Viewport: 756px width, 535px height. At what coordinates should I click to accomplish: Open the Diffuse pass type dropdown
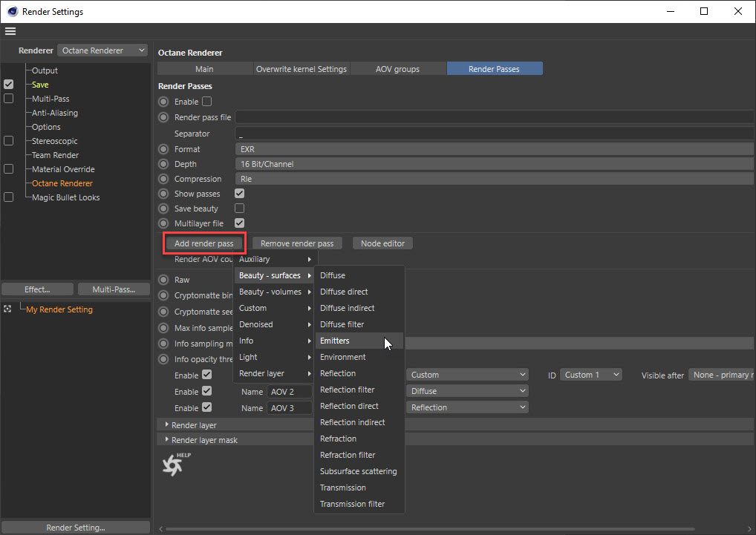tap(467, 391)
